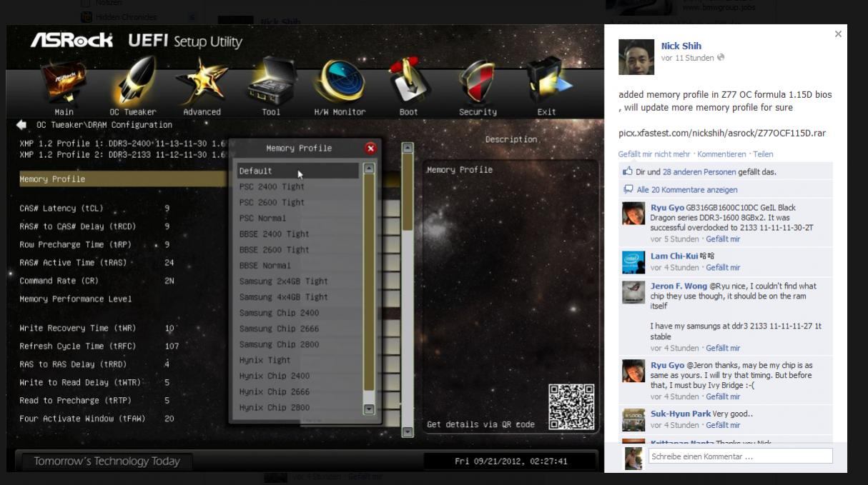Open the H/W Monitor radar icon

[340, 80]
